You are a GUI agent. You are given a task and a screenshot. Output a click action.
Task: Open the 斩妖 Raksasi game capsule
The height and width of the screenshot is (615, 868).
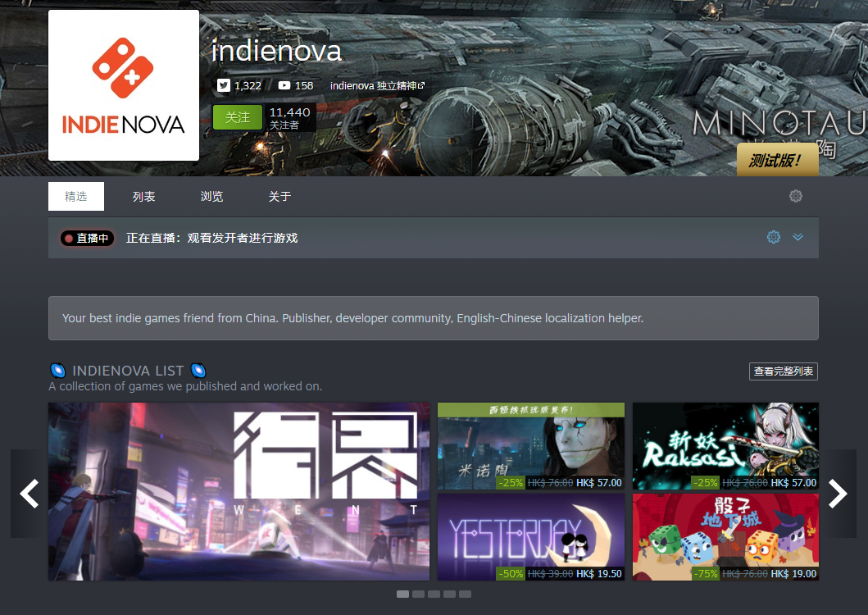(x=725, y=446)
